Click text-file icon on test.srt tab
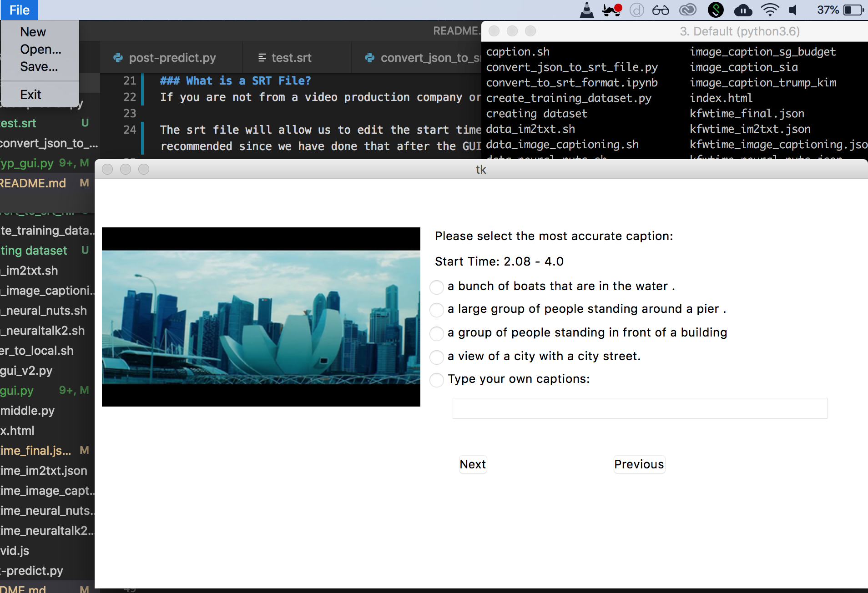This screenshot has height=593, width=868. coord(262,58)
